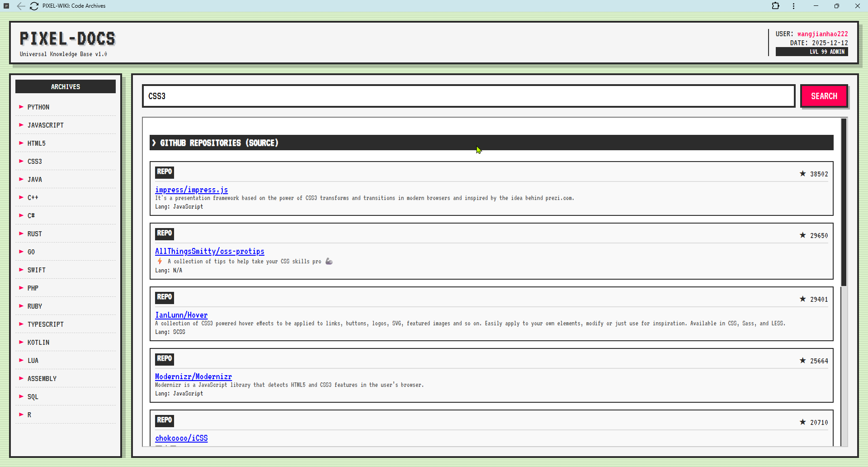
Task: Click the REPO badge on the css-protips card
Action: tap(164, 233)
